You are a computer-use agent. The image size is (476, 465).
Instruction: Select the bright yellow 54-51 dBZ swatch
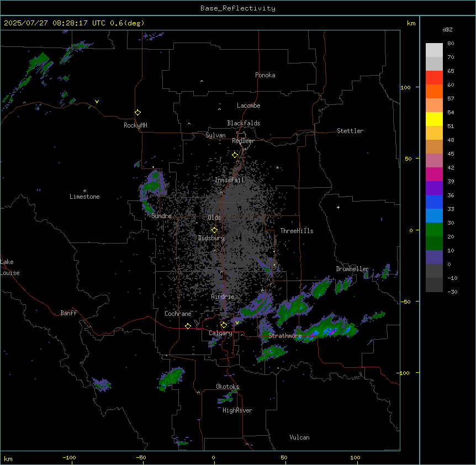click(434, 119)
